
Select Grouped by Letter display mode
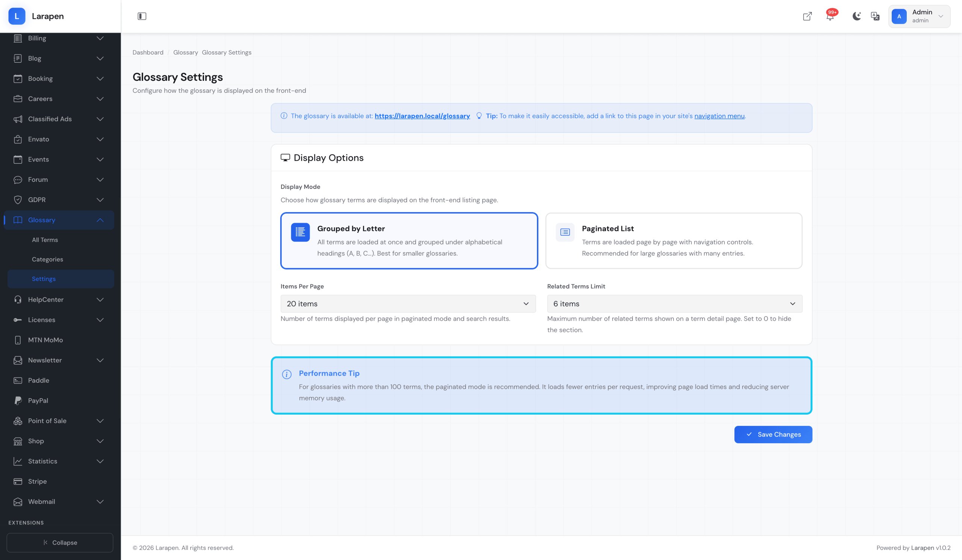point(409,241)
